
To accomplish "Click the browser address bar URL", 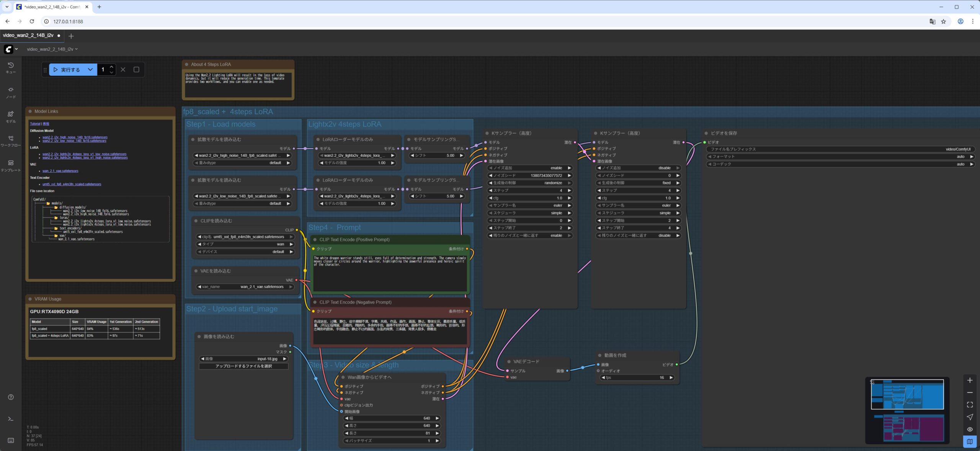I will click(68, 21).
